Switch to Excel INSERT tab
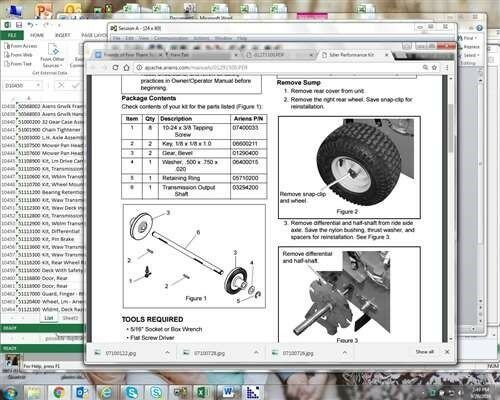The image size is (500, 400). coord(62,35)
